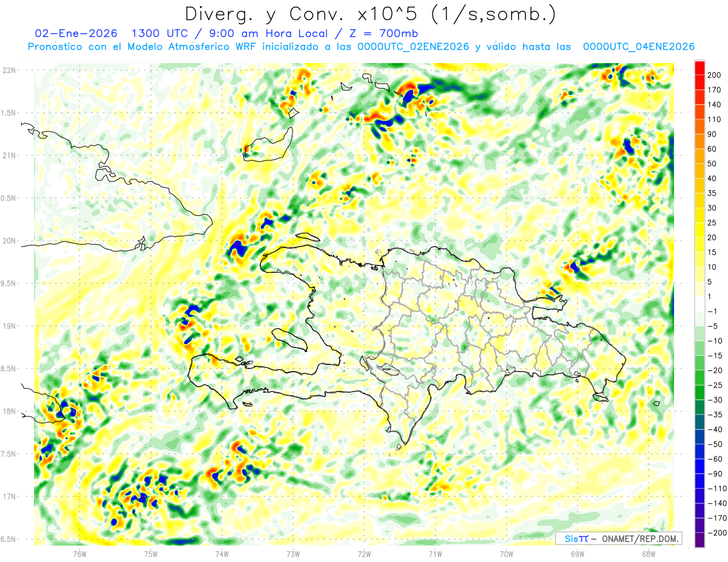Click the '-15' color scale value
This screenshot has height=562, width=728.
click(715, 356)
